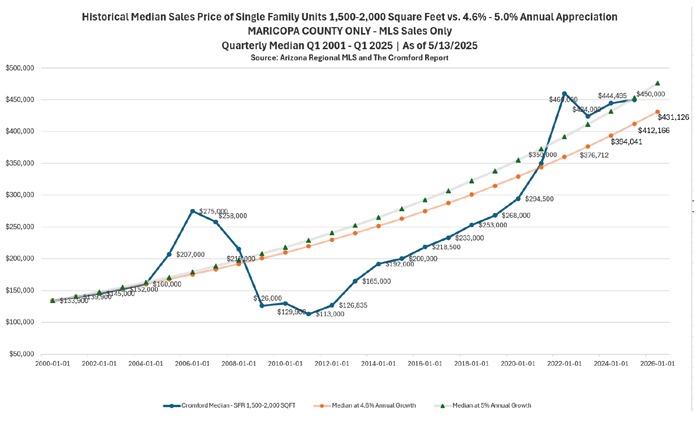700x430 pixels.
Task: Click the 2010-01-01 x-axis label
Action: click(x=285, y=366)
